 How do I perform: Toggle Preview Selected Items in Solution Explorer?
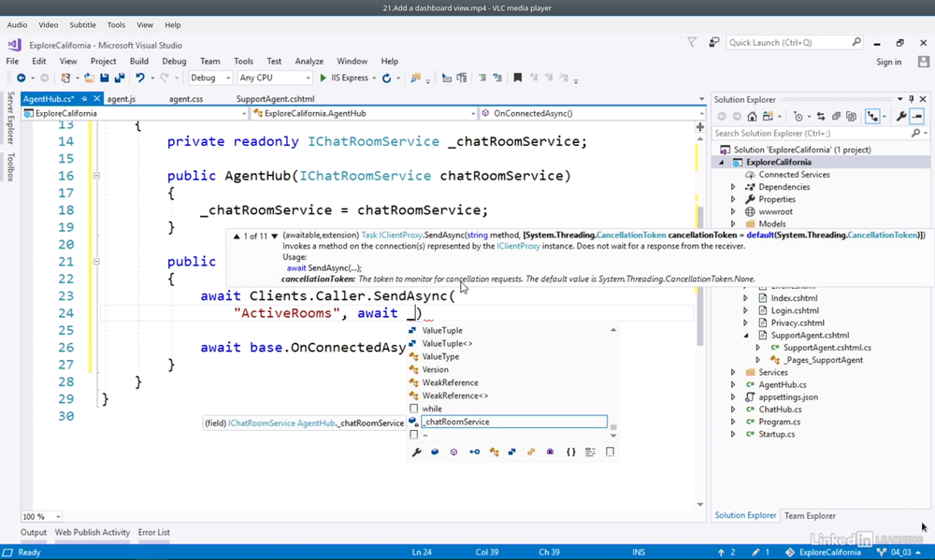pos(917,117)
